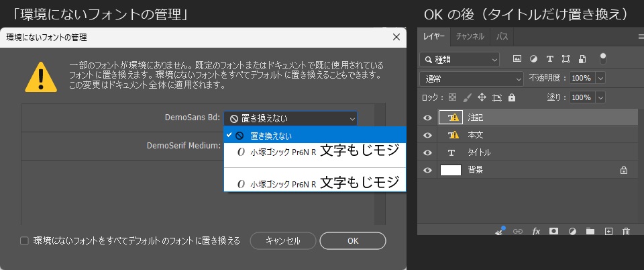Image resolution: width=644 pixels, height=270 pixels.
Task: Click the DemoSerif Medium font label
Action: (x=184, y=146)
